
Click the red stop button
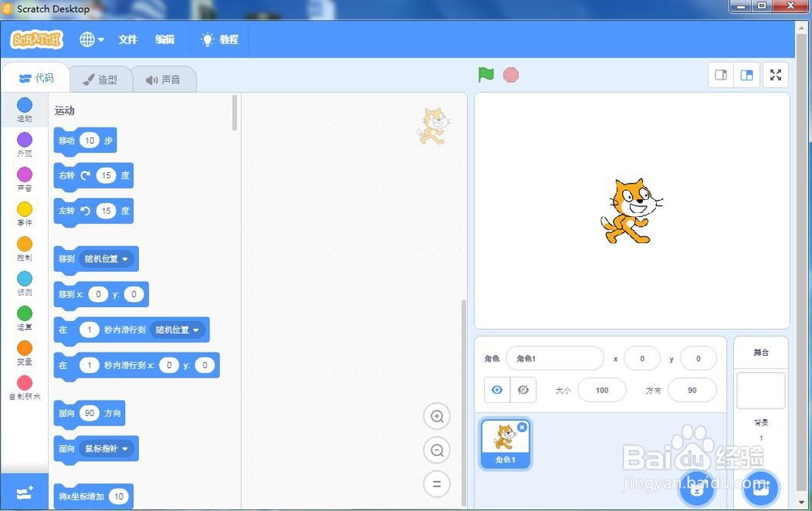[x=511, y=75]
